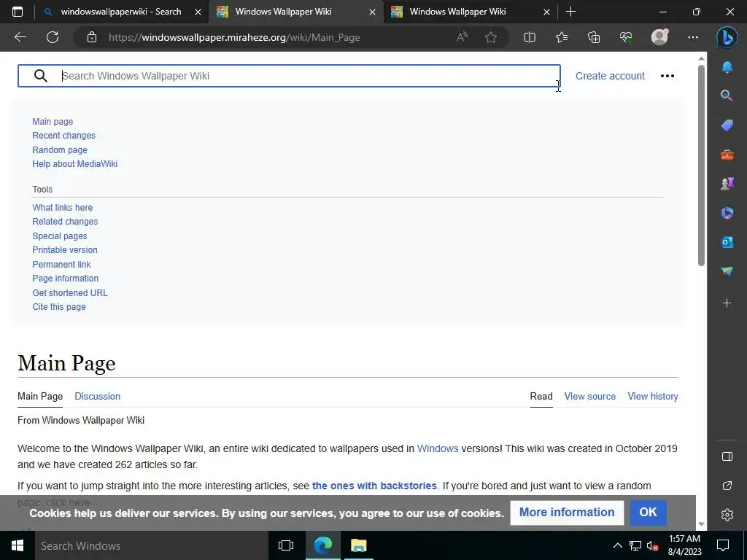Open sidebar Microsoft 365 icon
The image size is (747, 560).
coord(727,212)
